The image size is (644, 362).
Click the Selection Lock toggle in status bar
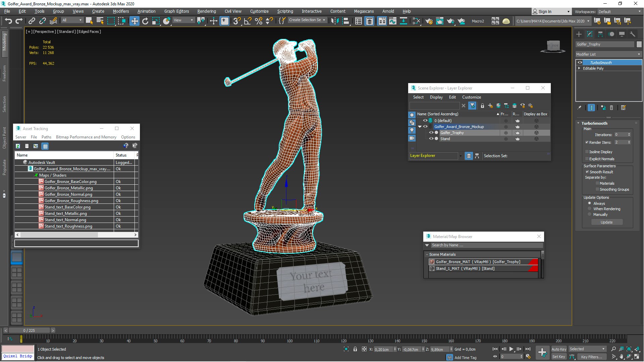coord(355,349)
